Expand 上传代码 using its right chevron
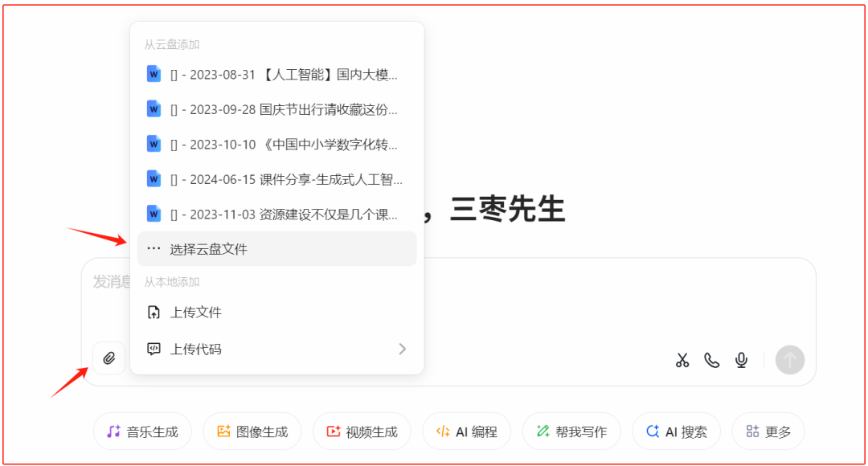Screen dimensions: 868x466 pyautogui.click(x=402, y=349)
